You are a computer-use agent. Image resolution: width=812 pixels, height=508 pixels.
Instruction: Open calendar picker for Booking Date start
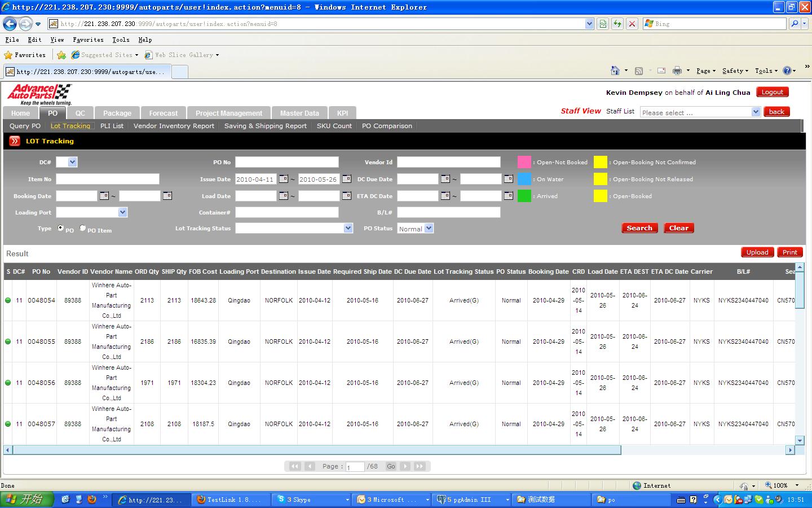(104, 196)
